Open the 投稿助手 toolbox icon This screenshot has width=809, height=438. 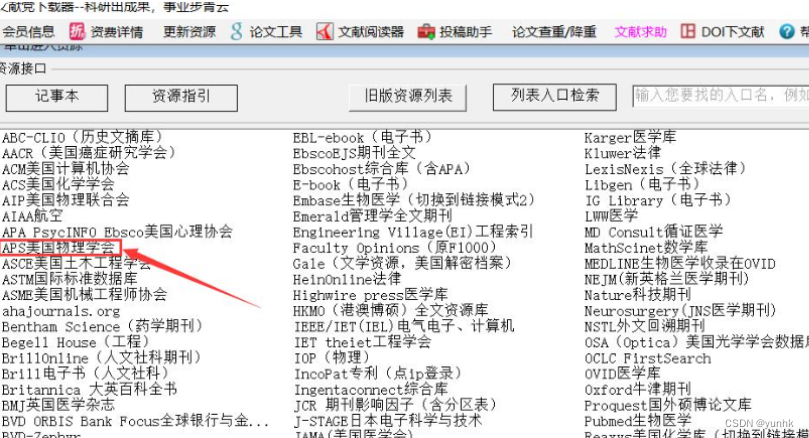pos(426,31)
